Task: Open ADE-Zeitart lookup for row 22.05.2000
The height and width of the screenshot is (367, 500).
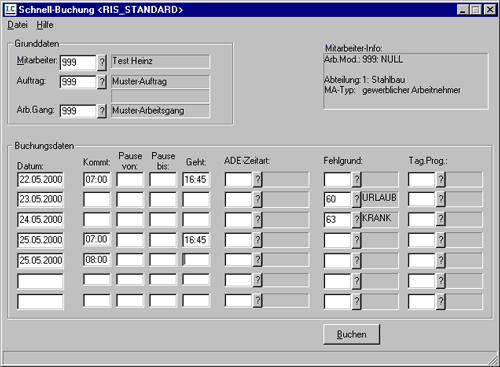Action: pyautogui.click(x=257, y=180)
